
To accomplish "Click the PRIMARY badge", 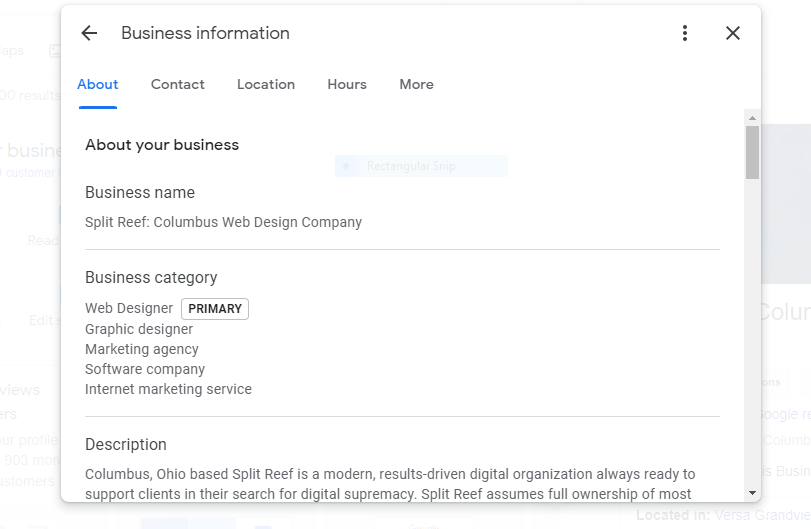I will click(215, 309).
